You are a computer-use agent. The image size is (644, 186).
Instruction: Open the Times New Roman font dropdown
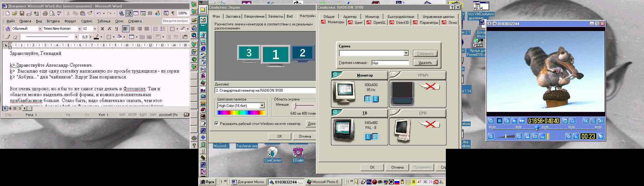coord(80,29)
